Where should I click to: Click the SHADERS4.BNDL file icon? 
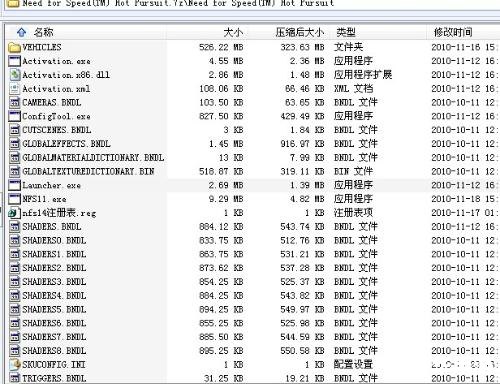[x=14, y=296]
